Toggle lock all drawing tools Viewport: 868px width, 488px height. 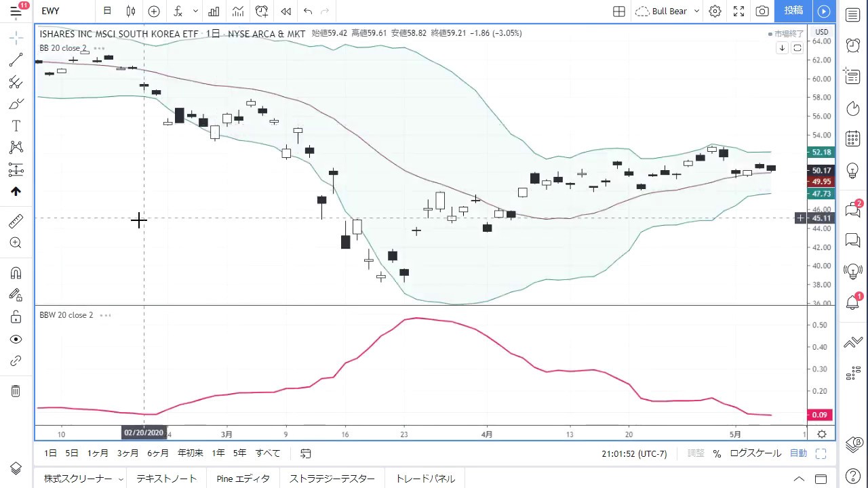click(16, 317)
